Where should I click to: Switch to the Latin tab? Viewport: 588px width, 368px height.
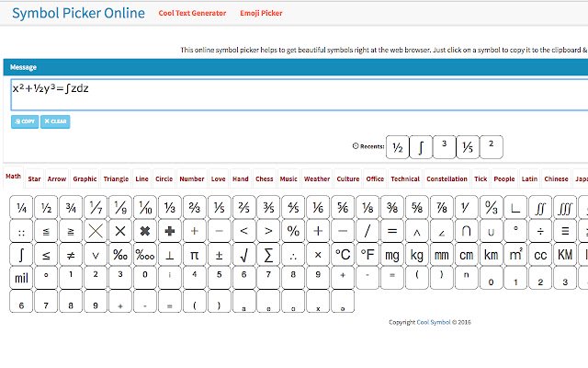pos(529,178)
